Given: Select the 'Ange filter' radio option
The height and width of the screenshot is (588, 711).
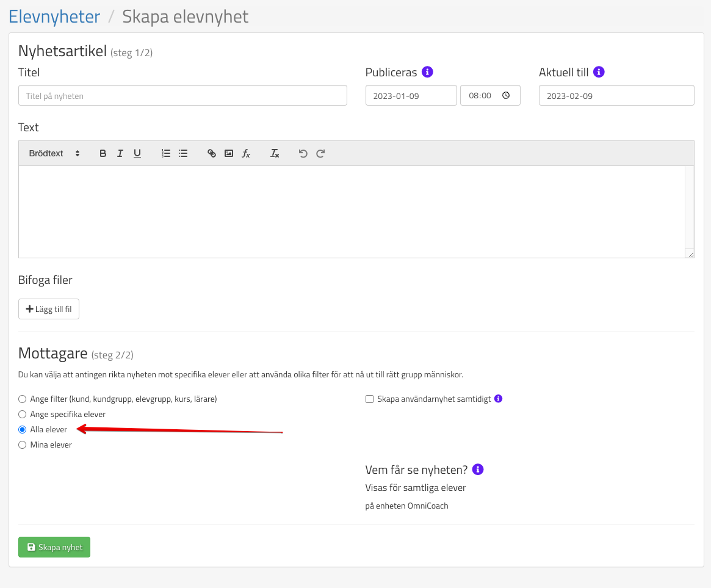Looking at the screenshot, I should (23, 399).
